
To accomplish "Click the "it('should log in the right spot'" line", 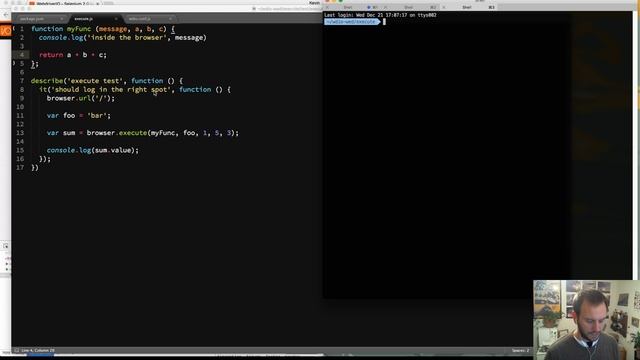I will click(135, 89).
